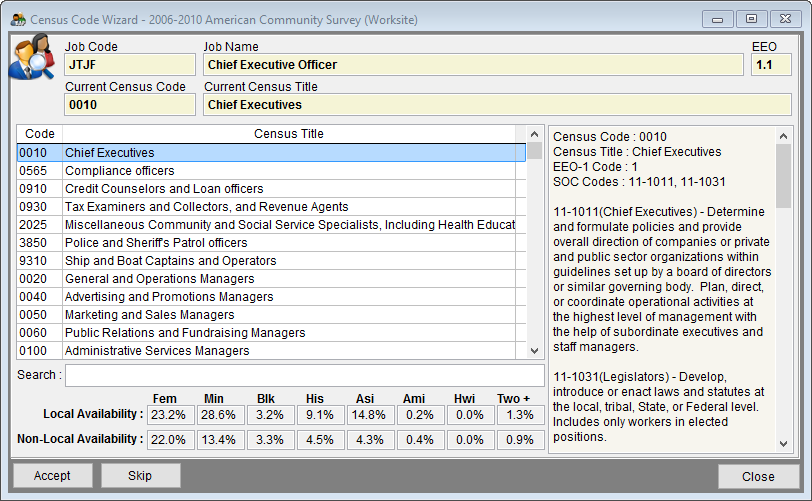Select Ship and Boat Captains row
The image size is (812, 501).
click(271, 261)
